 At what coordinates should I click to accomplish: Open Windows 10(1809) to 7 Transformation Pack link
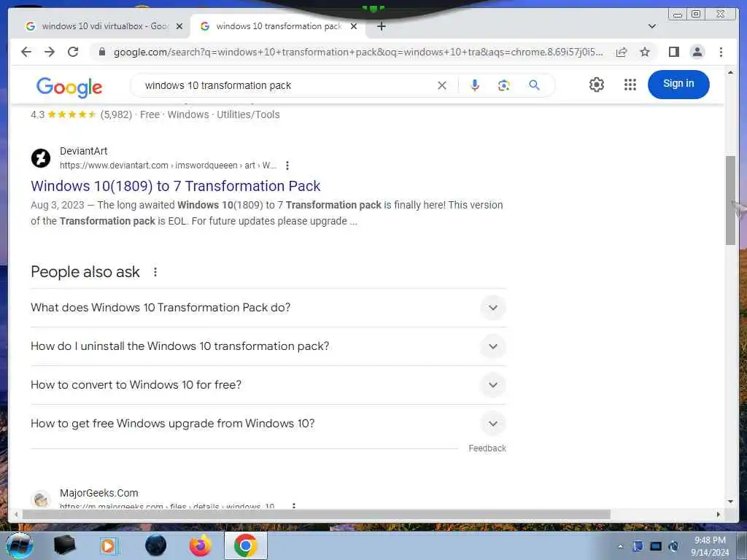coord(175,186)
